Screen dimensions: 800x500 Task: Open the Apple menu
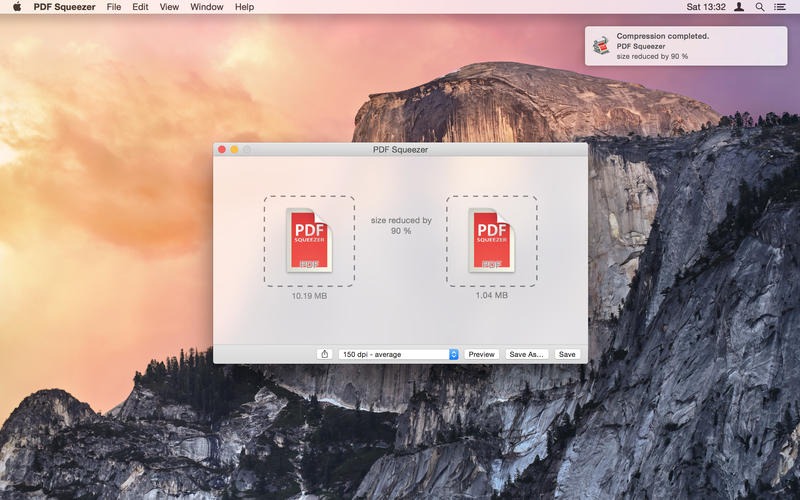pos(16,7)
